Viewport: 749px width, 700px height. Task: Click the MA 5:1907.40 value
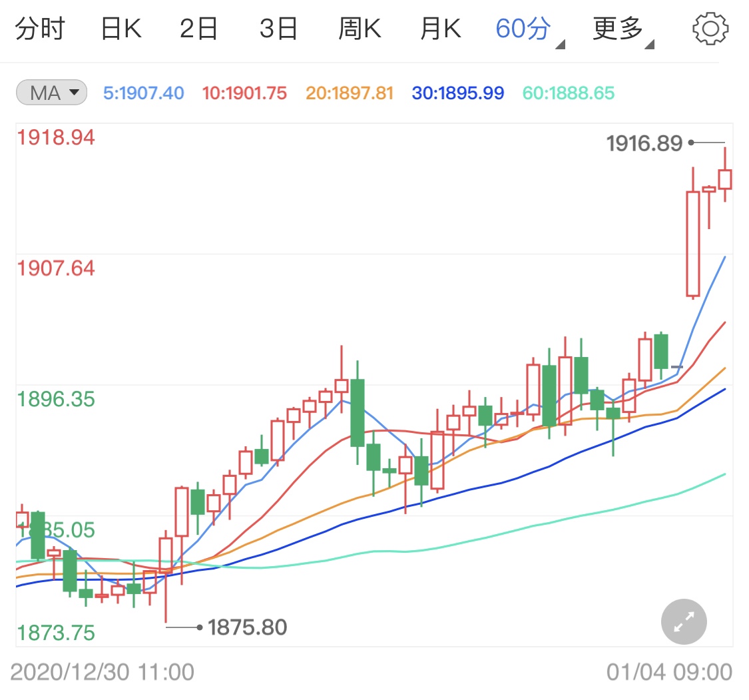143,93
